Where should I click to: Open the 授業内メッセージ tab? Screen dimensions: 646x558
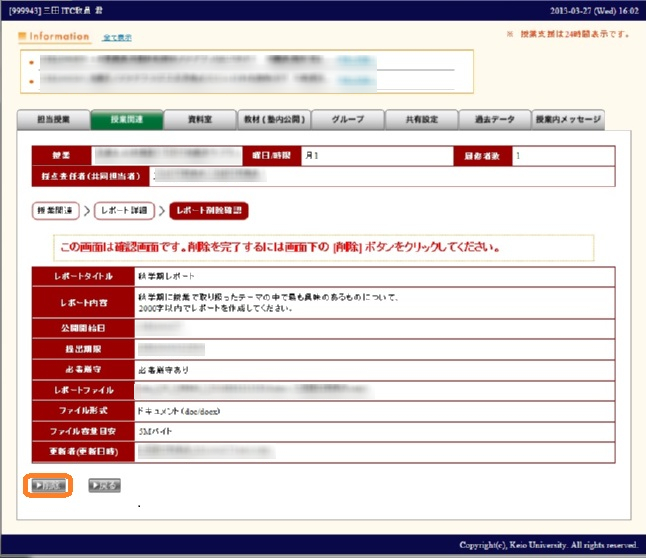point(568,119)
